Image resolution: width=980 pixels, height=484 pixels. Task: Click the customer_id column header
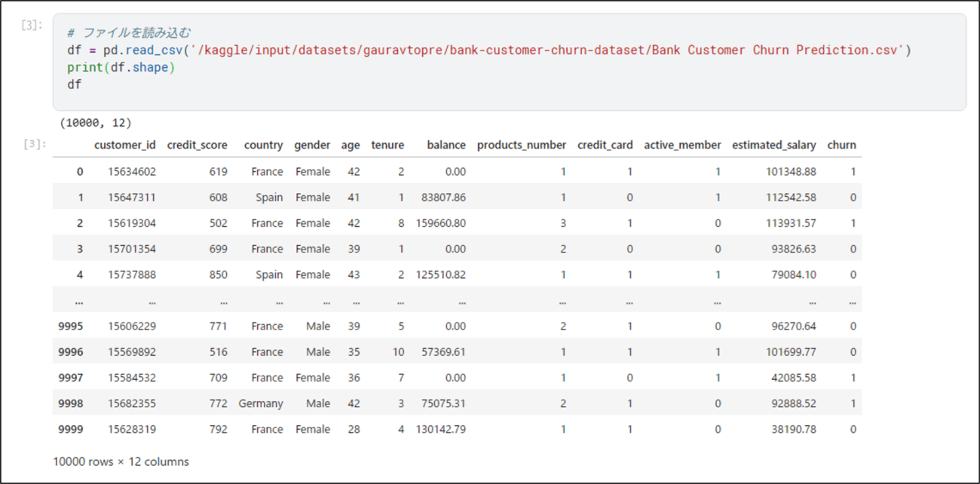tap(125, 145)
